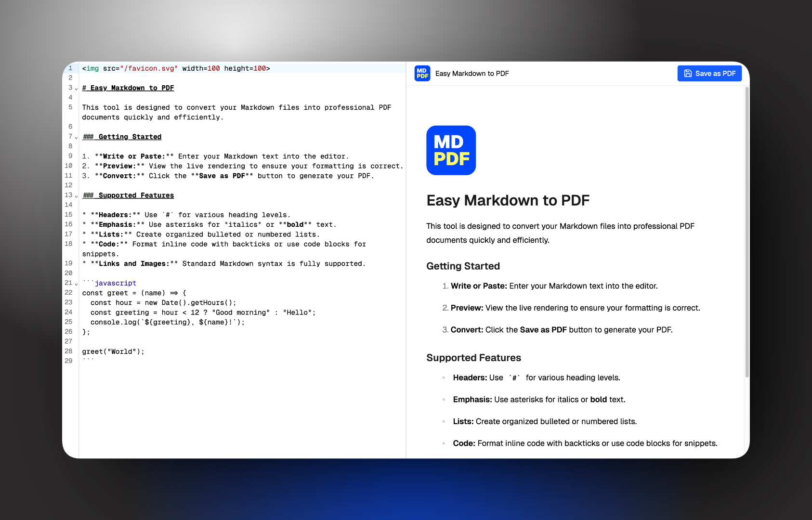The height and width of the screenshot is (520, 812).
Task: Click the greet("World") line in the editor
Action: click(112, 351)
